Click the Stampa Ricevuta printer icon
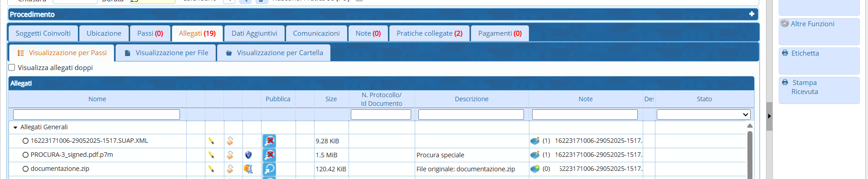Screen dimensions: 868x179 pos(785,82)
